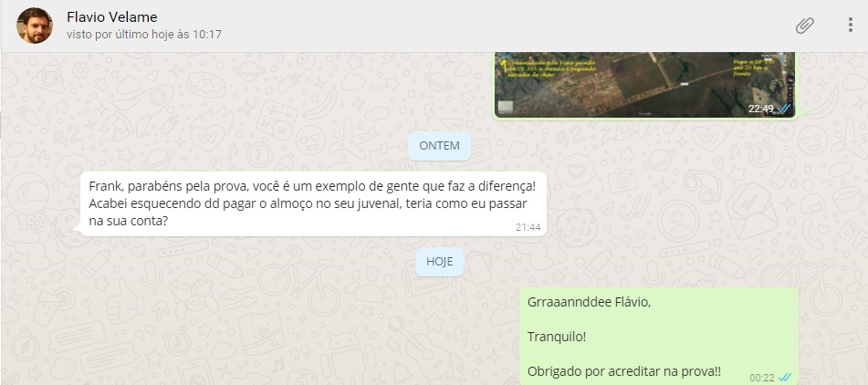Click the last seen status 'visto por último hoje às 10:17'

tap(144, 35)
